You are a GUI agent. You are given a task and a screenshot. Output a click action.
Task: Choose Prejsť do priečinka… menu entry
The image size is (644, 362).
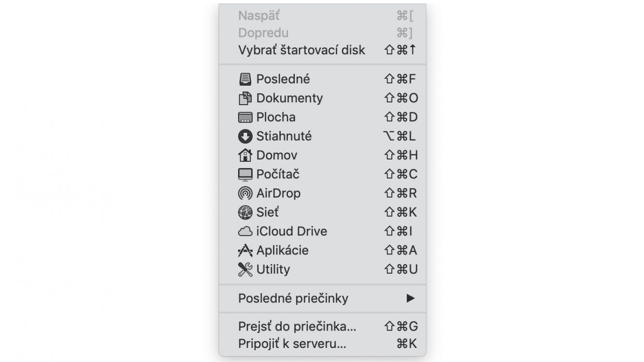pos(322,326)
